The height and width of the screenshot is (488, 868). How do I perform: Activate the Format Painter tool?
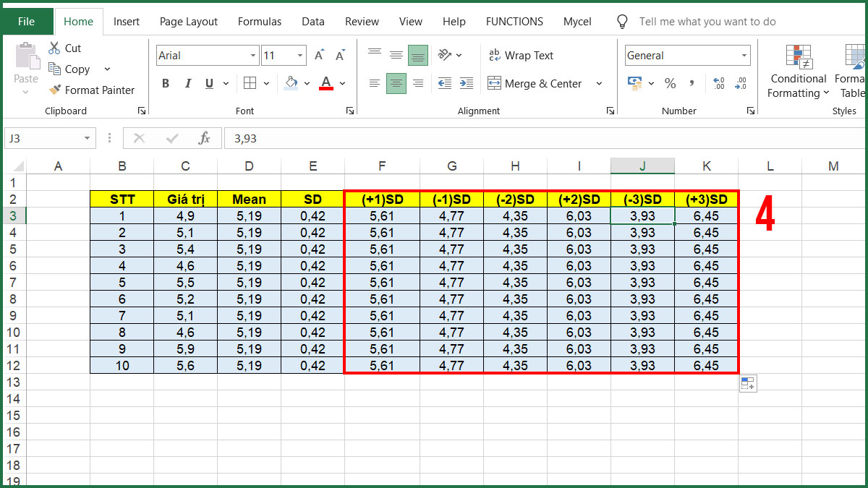pos(92,90)
